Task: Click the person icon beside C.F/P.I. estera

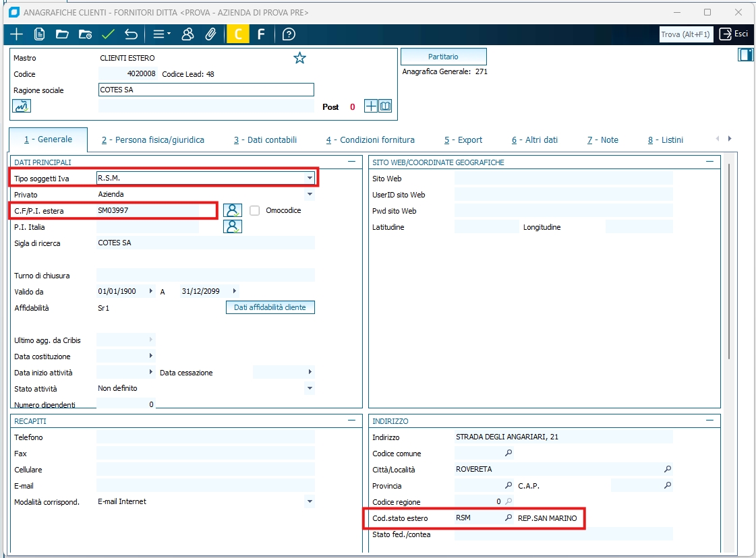Action: tap(233, 210)
